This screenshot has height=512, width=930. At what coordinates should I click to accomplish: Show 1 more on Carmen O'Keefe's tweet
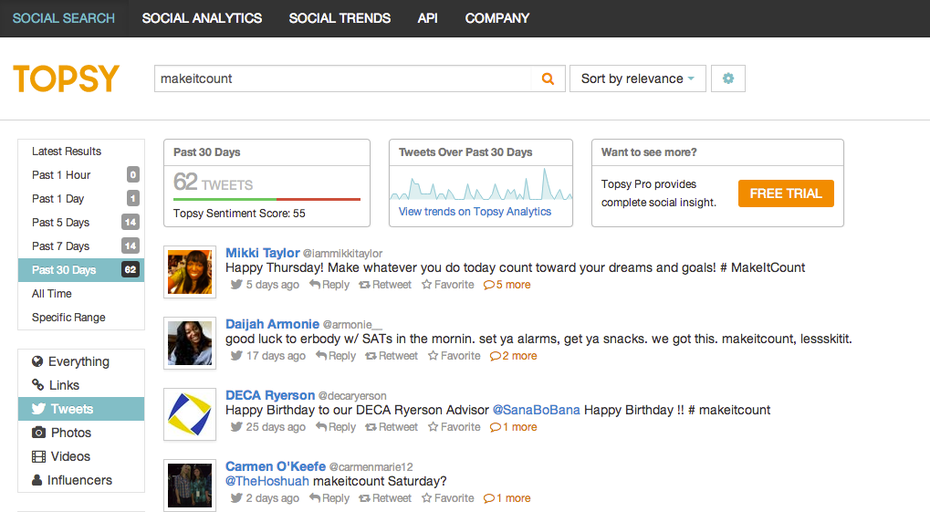507,498
